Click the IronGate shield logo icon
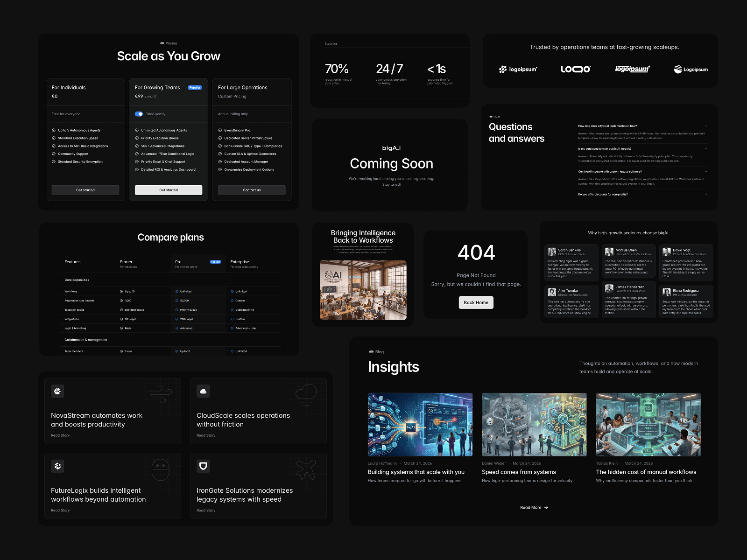747x560 pixels. coord(203,466)
